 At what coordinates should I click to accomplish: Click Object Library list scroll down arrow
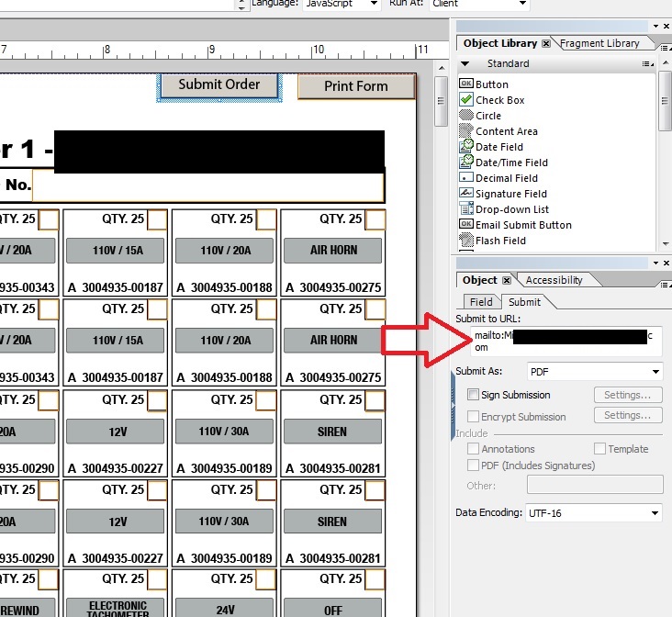point(666,243)
